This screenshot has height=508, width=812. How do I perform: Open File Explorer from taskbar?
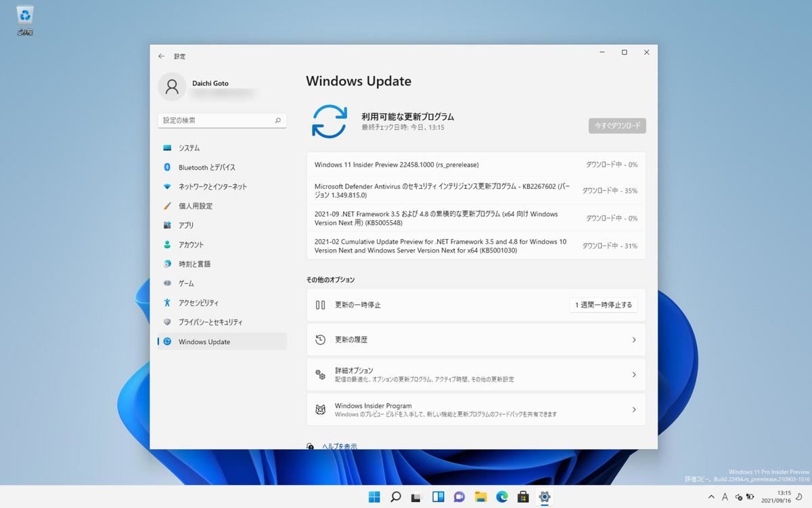(480, 497)
